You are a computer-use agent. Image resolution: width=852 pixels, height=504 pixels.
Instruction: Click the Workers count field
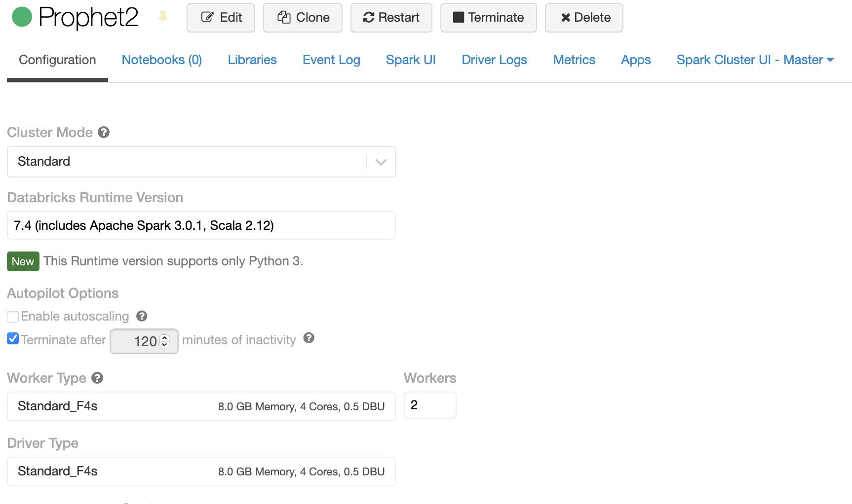(x=430, y=405)
